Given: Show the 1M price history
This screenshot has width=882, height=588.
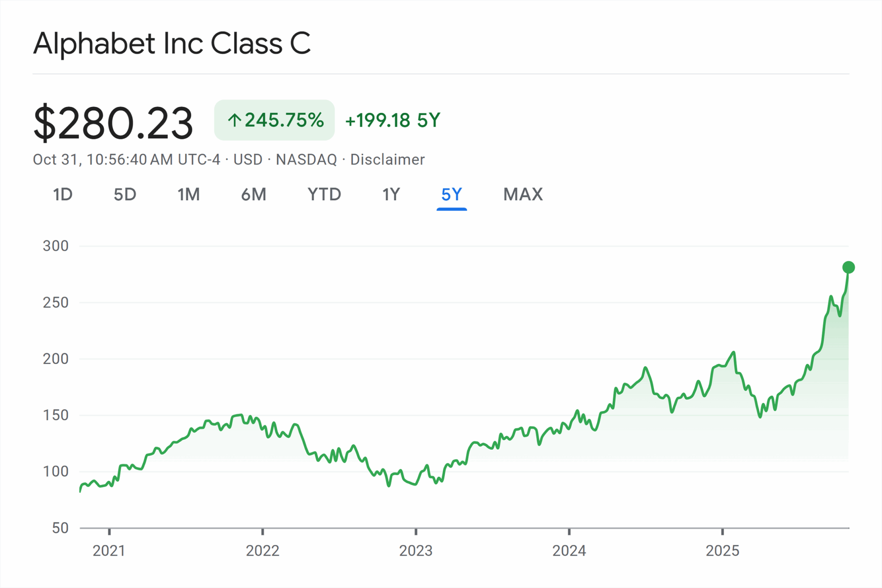Looking at the screenshot, I should (x=189, y=195).
